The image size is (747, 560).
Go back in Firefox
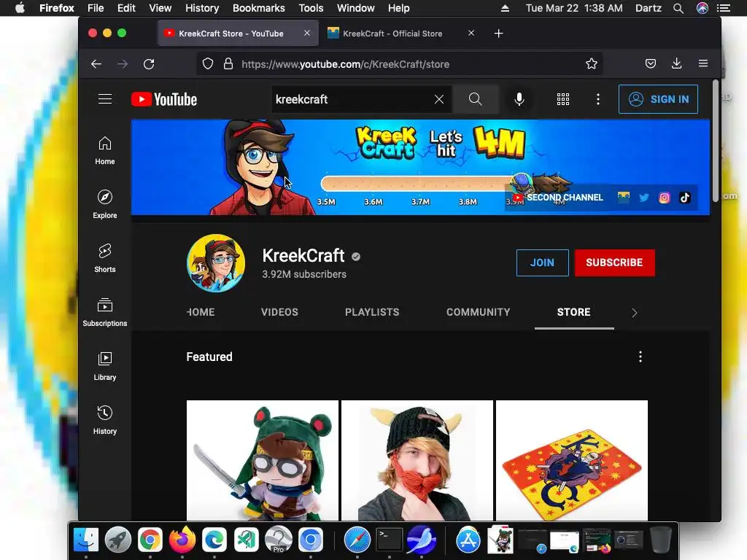pyautogui.click(x=96, y=64)
